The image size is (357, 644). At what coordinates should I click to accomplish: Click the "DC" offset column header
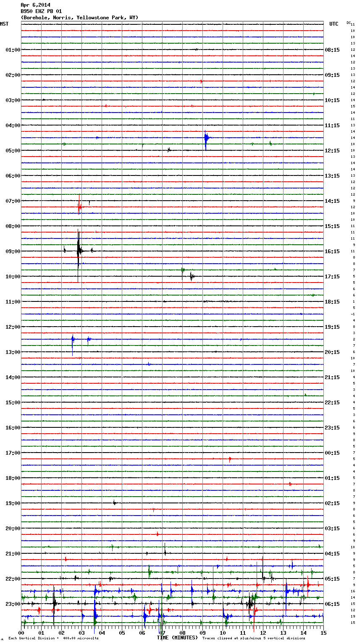[x=349, y=22]
